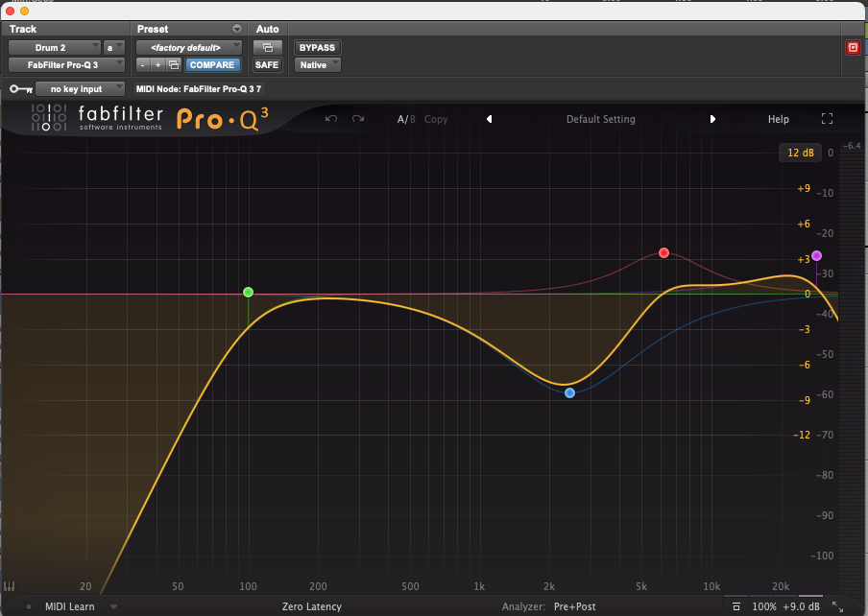Open the automation enable window icon
Image resolution: width=868 pixels, height=616 pixels.
(267, 48)
